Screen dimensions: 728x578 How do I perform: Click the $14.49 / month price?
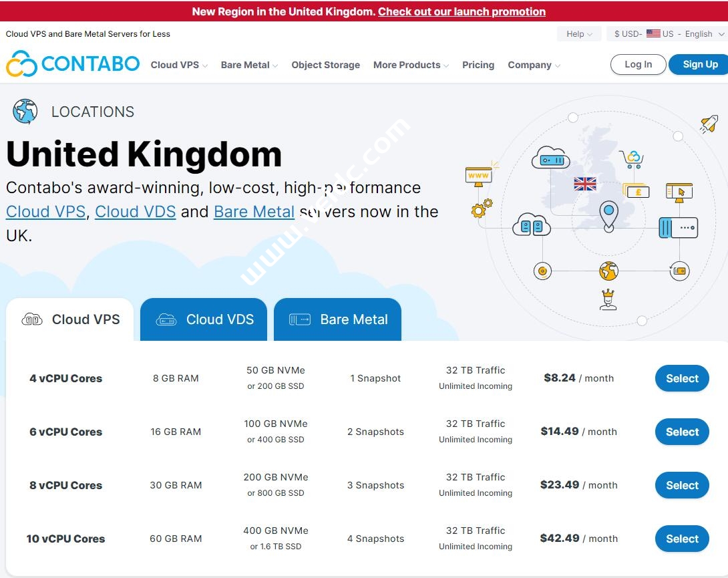(x=578, y=432)
